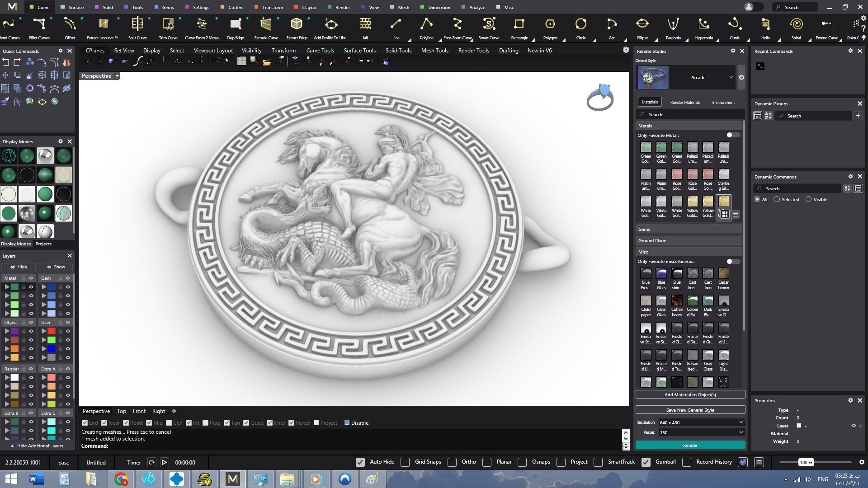Pick the Polygon tool
Screen dimensions: 868x488
coord(550,24)
